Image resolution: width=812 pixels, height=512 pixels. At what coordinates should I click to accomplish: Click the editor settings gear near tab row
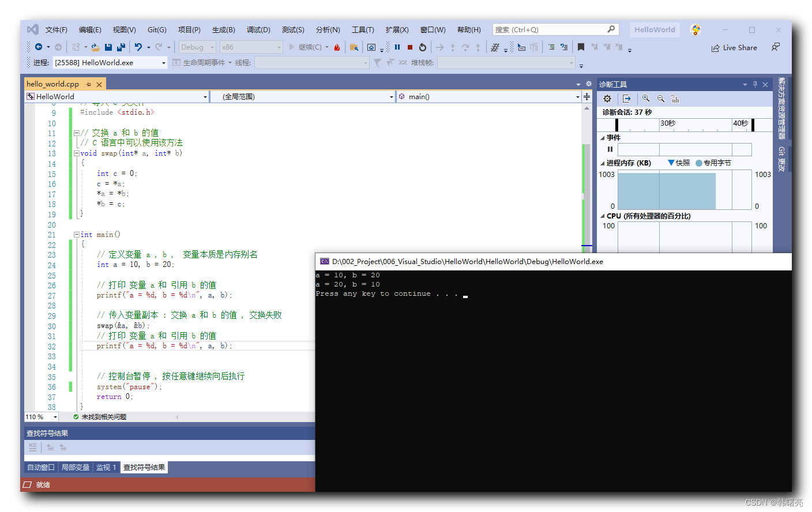(589, 84)
